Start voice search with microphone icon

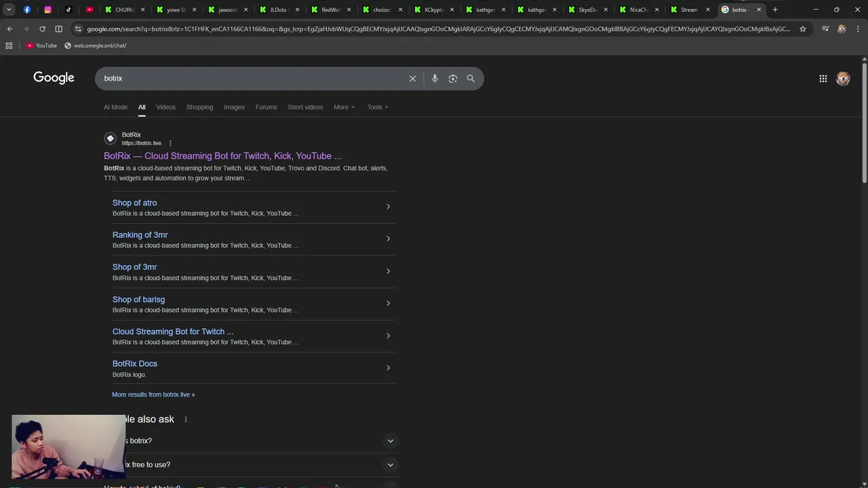coord(435,79)
